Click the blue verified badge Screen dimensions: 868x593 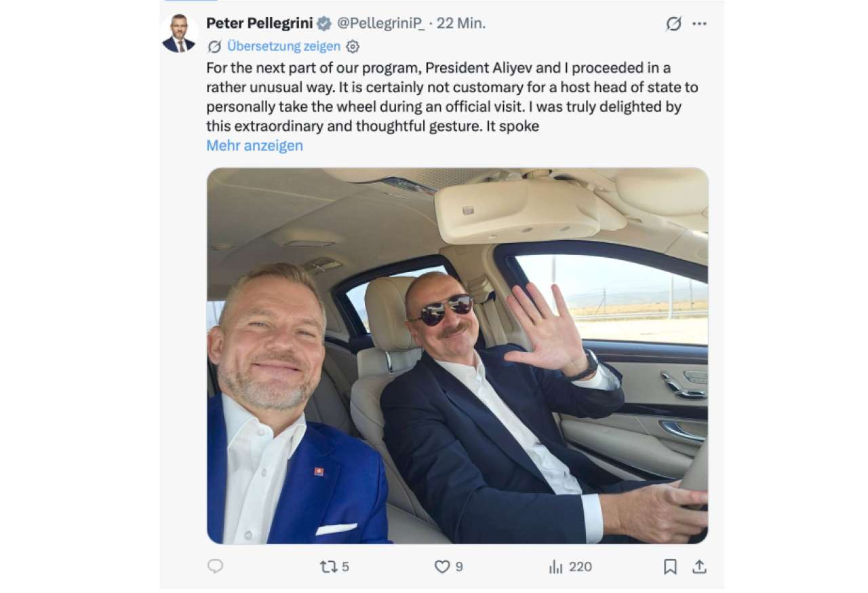point(324,24)
